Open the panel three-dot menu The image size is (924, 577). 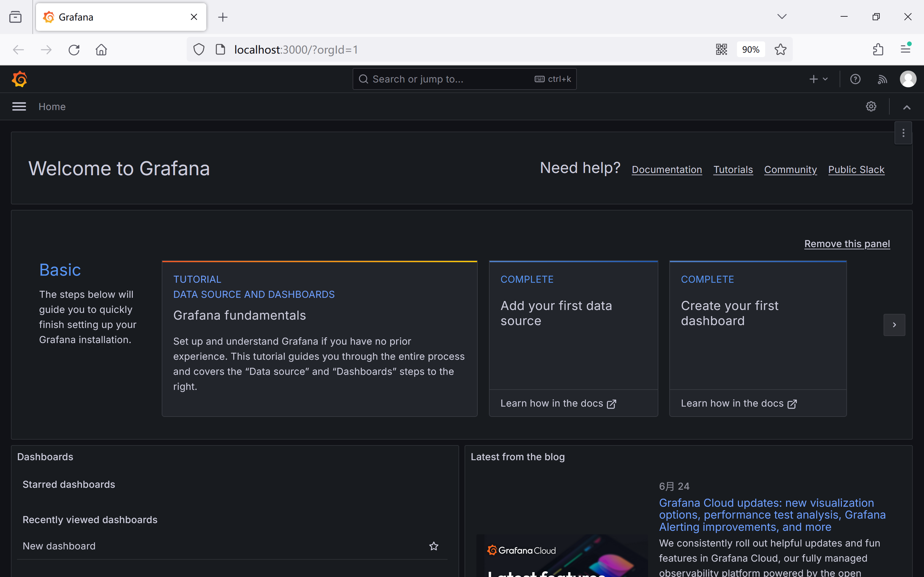pyautogui.click(x=903, y=133)
